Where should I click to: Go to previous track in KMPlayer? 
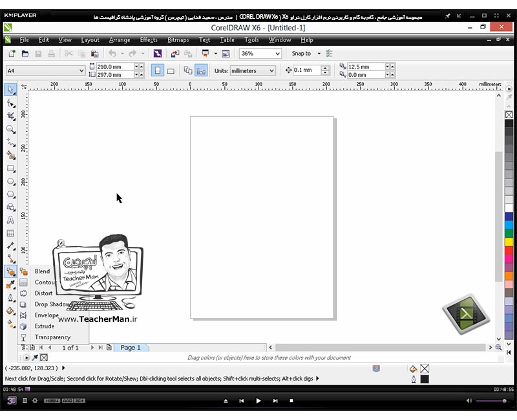coord(241,401)
